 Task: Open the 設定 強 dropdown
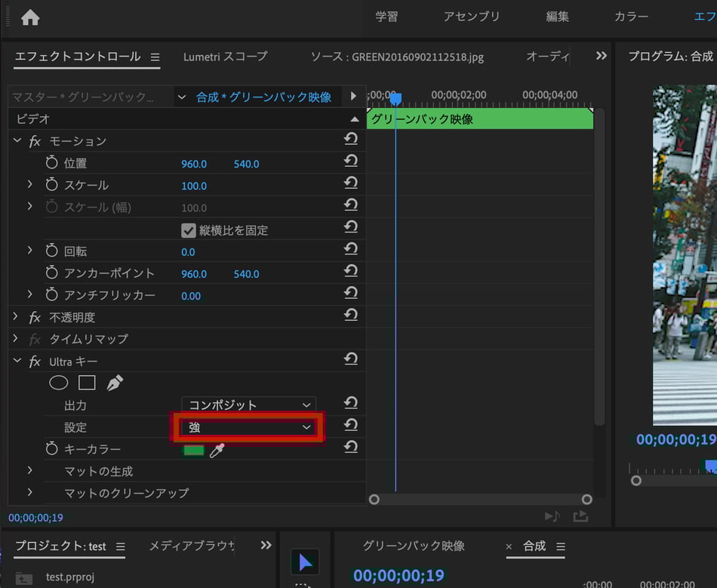tap(249, 427)
